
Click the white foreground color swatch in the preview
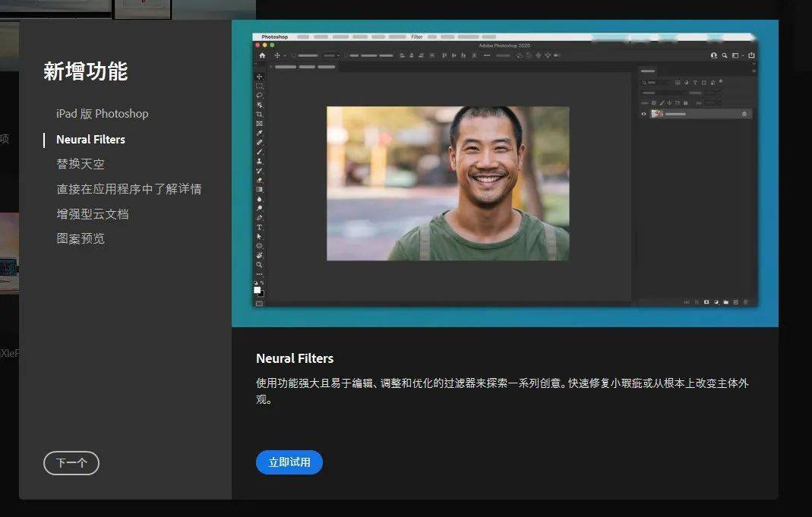click(257, 289)
